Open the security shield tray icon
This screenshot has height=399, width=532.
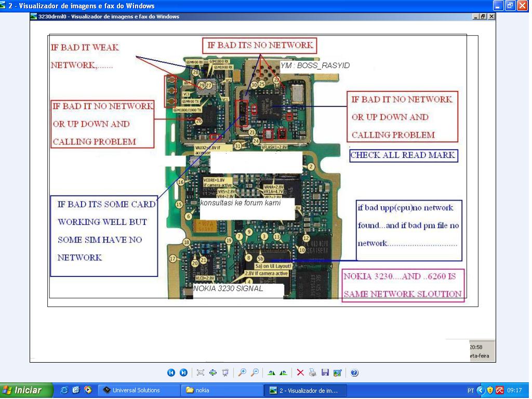pyautogui.click(x=490, y=390)
